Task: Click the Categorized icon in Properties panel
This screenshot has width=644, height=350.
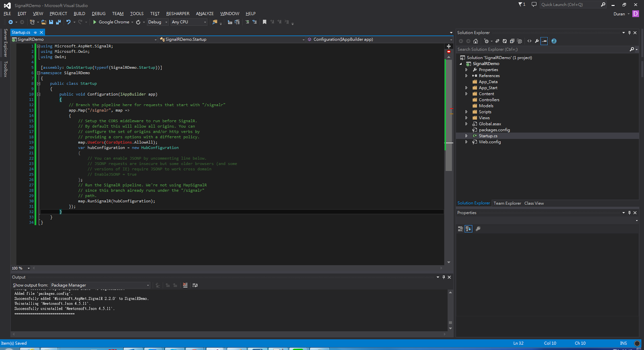Action: click(460, 229)
